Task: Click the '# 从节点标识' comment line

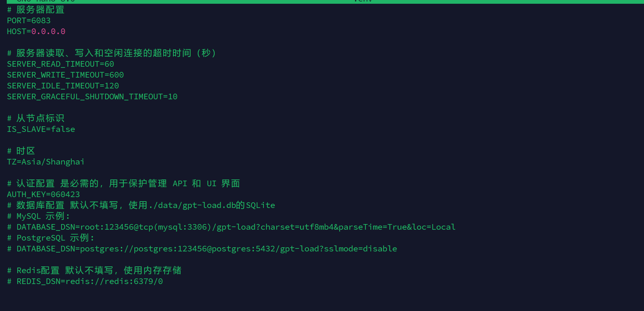Action: point(36,118)
